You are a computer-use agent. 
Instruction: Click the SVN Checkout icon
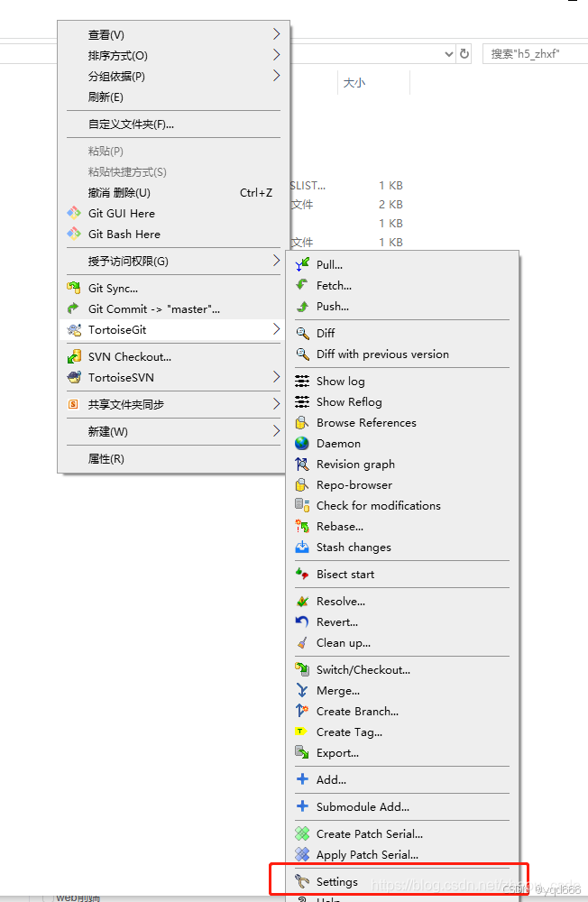point(74,356)
